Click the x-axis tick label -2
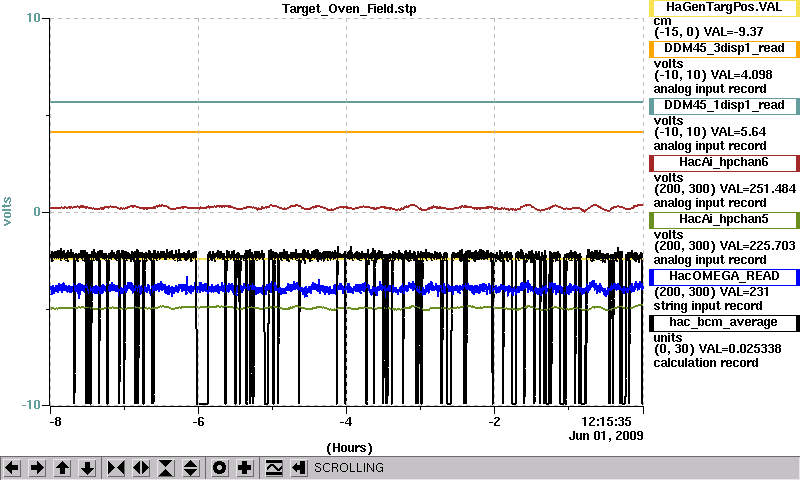Screen dimensions: 800x480 point(494,422)
